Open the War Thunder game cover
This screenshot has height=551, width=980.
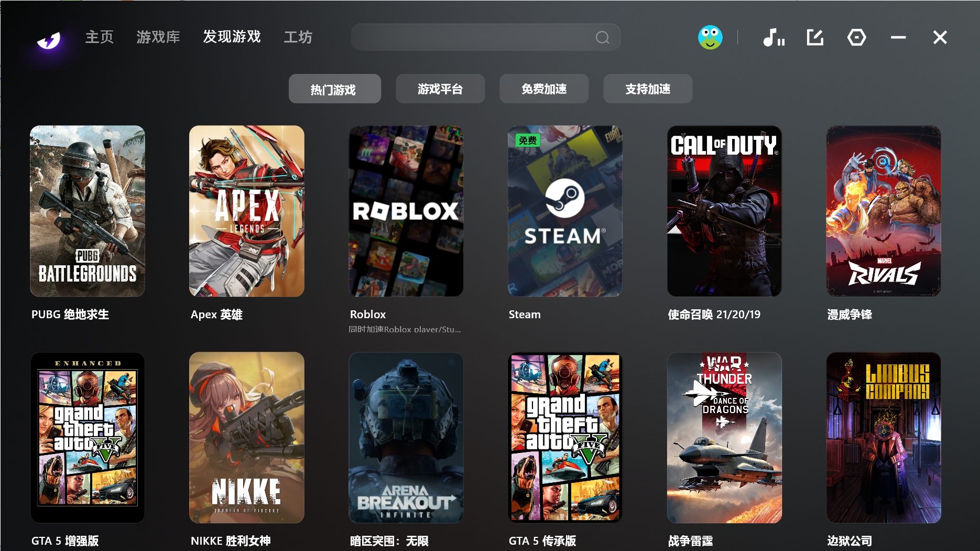[724, 437]
